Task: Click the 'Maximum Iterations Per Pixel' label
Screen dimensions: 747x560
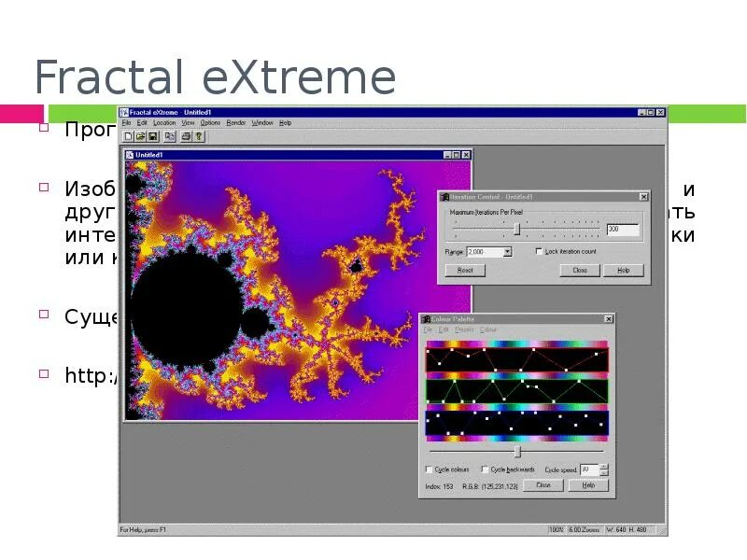Action: (x=486, y=213)
